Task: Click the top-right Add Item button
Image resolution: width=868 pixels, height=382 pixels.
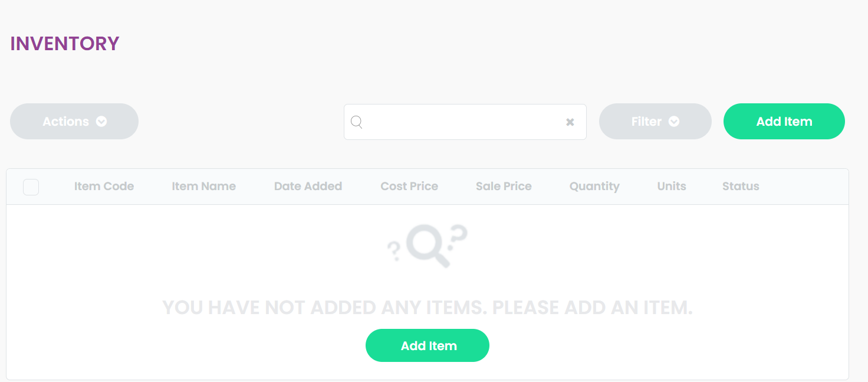Action: tap(784, 122)
